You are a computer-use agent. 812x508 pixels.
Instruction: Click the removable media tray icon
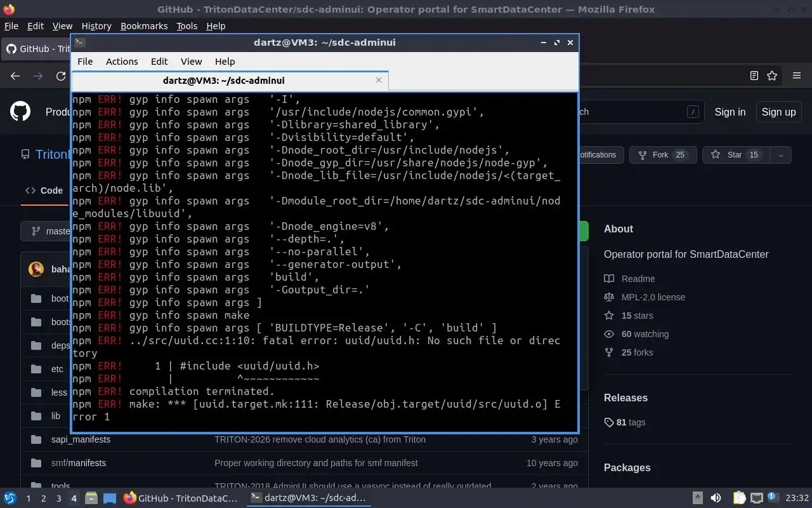pyautogui.click(x=697, y=498)
